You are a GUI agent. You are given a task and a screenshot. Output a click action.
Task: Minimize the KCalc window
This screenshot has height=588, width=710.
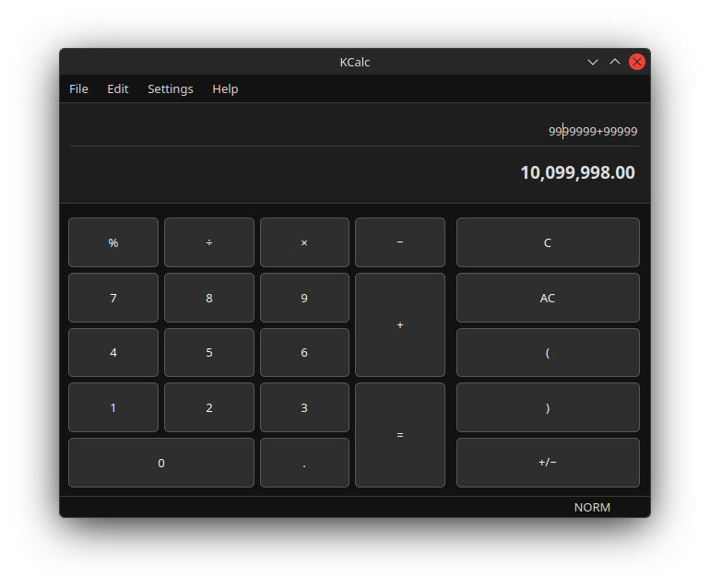point(593,62)
